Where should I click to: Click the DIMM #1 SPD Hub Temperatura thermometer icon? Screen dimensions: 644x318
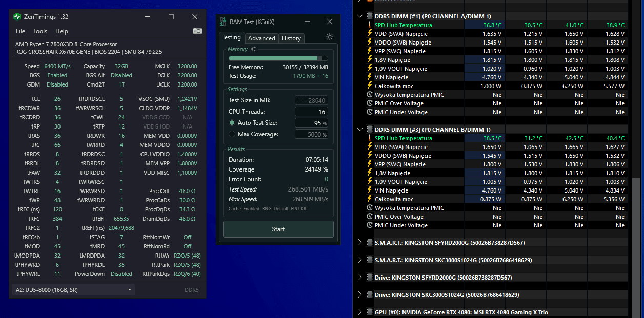(369, 25)
